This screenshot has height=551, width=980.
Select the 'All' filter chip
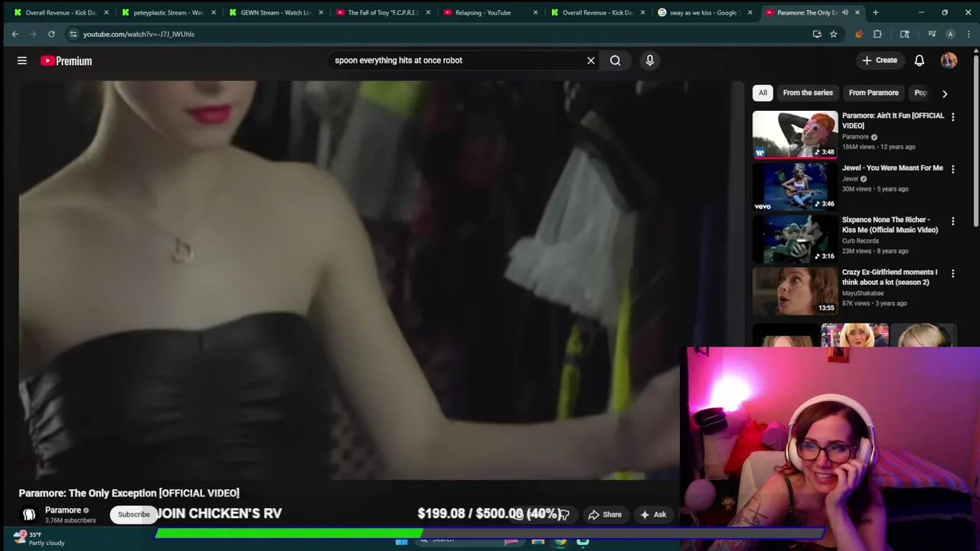tap(763, 93)
